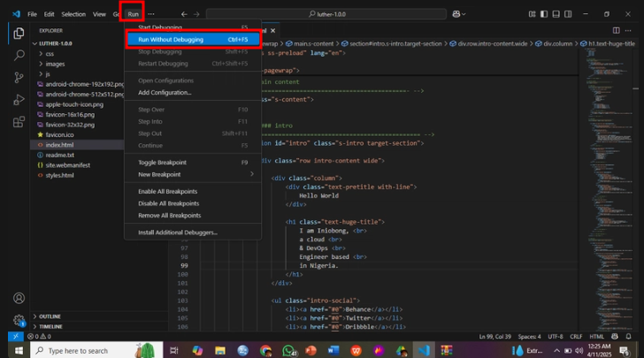Change language mode via HTML

coord(597,336)
